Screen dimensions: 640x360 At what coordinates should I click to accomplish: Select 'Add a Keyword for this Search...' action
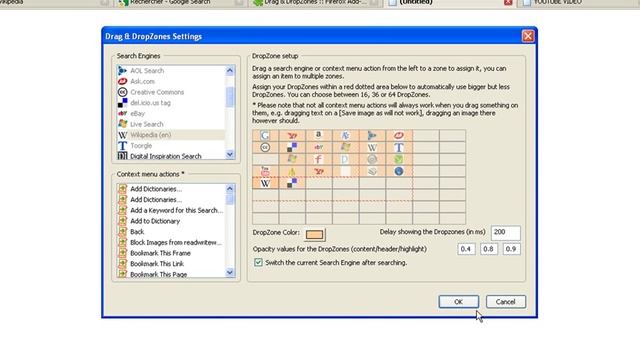pyautogui.click(x=170, y=210)
